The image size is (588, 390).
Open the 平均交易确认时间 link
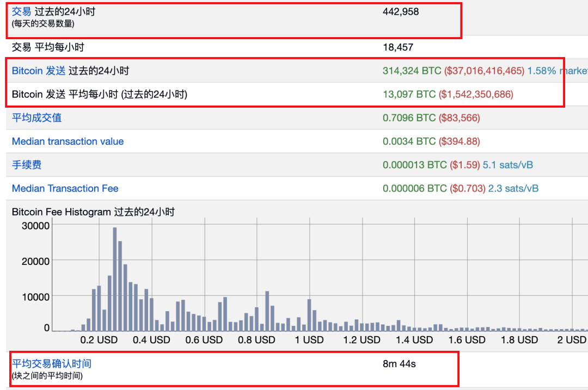tap(52, 364)
